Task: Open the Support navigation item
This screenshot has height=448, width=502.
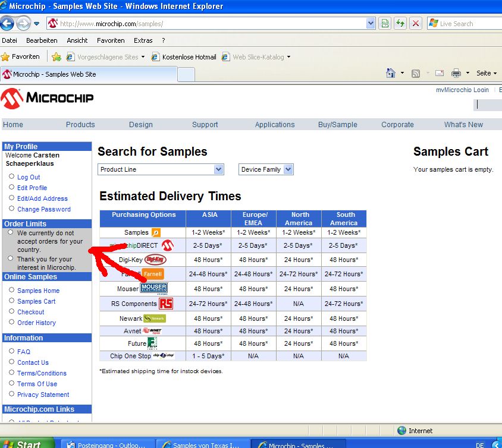Action: click(205, 125)
